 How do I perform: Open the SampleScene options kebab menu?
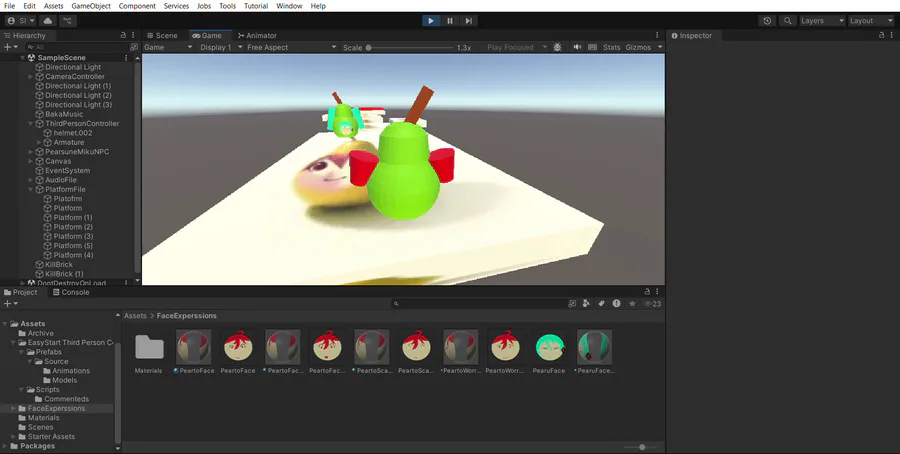(x=126, y=57)
